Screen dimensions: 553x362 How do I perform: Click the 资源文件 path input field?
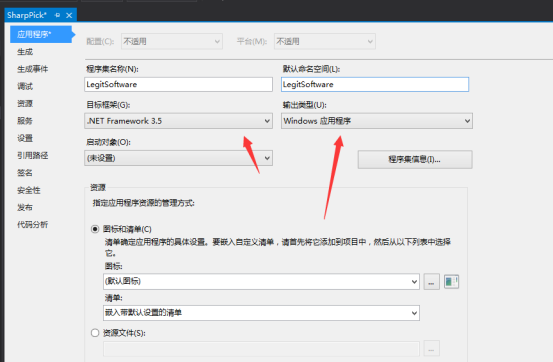261,349
